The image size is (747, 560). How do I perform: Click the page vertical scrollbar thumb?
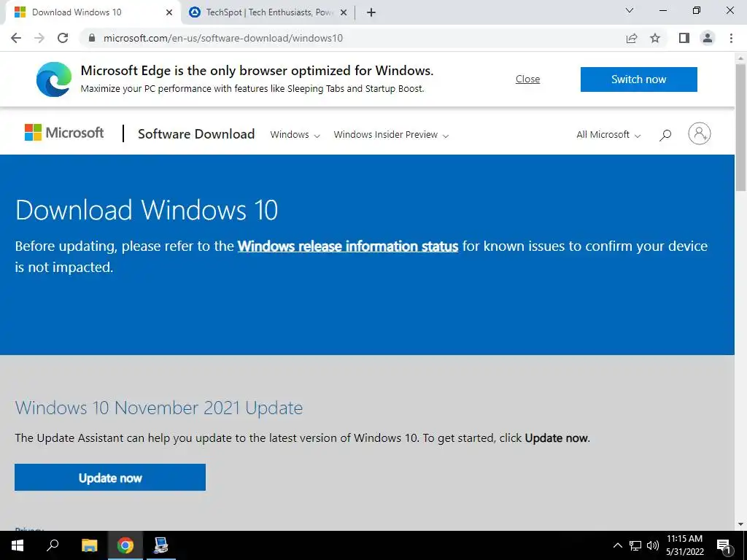coord(741,128)
